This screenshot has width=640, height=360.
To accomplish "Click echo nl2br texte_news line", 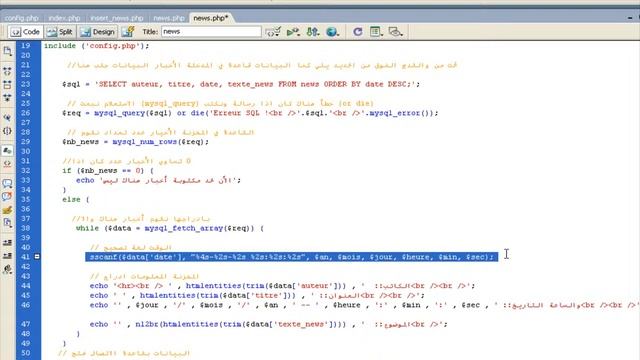I will point(269,324).
